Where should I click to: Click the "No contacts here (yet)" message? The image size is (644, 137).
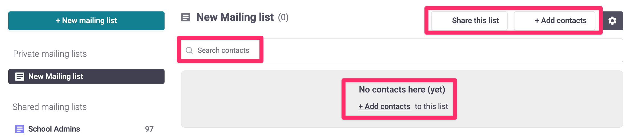tap(402, 90)
